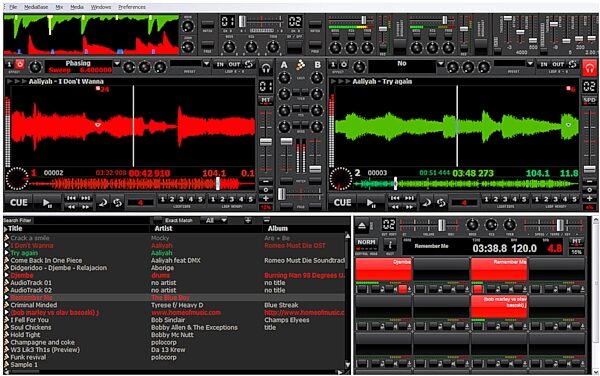Open the Phasing effect dropdown on deck 1
Image resolution: width=600 pixels, height=376 pixels.
pos(117,64)
